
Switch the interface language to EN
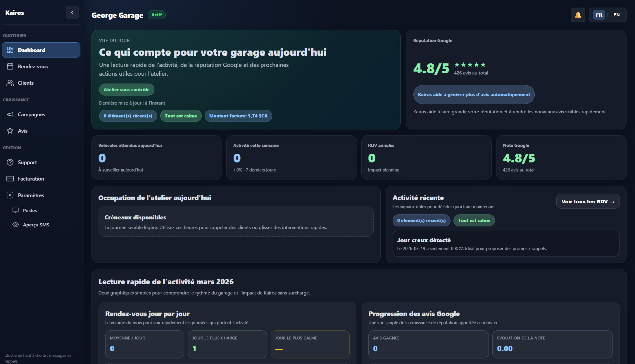616,15
